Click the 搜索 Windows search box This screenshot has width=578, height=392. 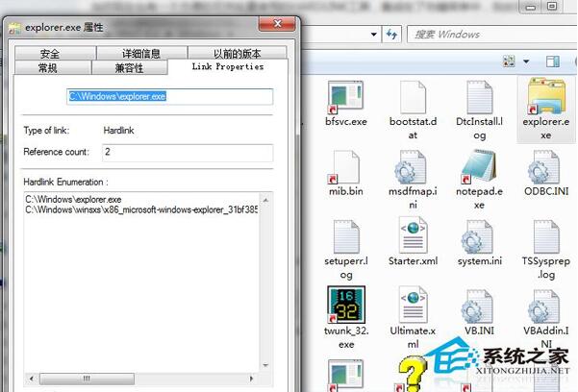tap(491, 35)
